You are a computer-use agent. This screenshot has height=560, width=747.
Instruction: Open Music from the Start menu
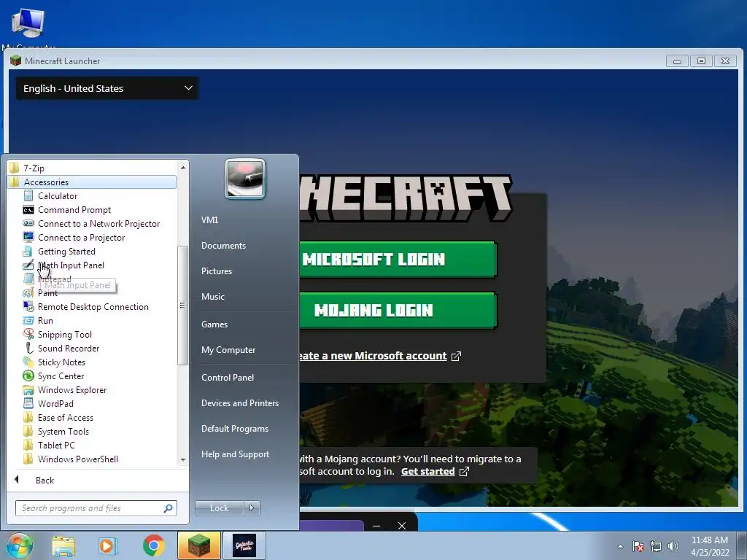pyautogui.click(x=212, y=297)
